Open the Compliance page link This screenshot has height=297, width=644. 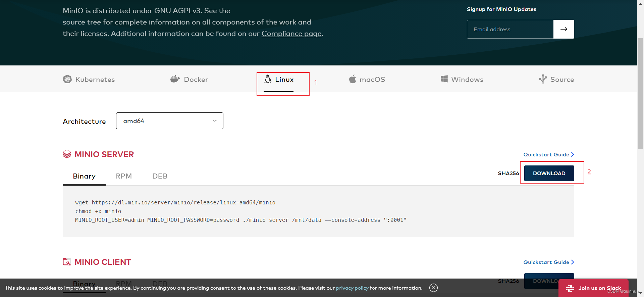point(291,34)
